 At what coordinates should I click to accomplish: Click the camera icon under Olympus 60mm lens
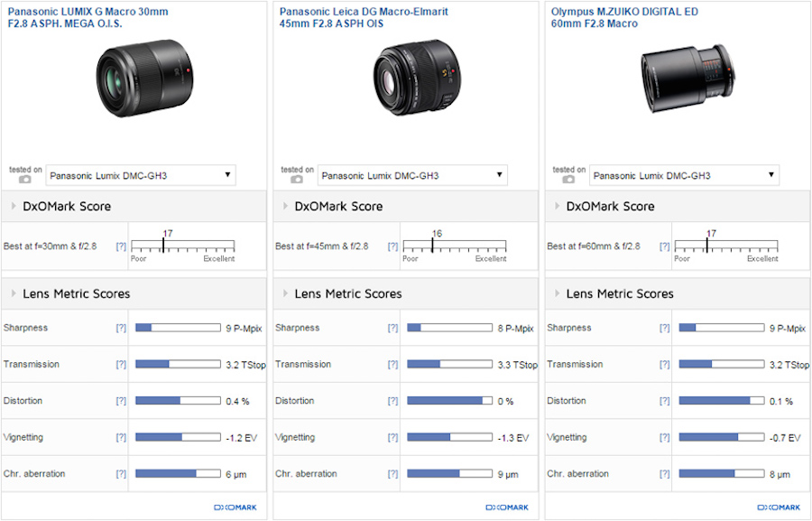568,180
